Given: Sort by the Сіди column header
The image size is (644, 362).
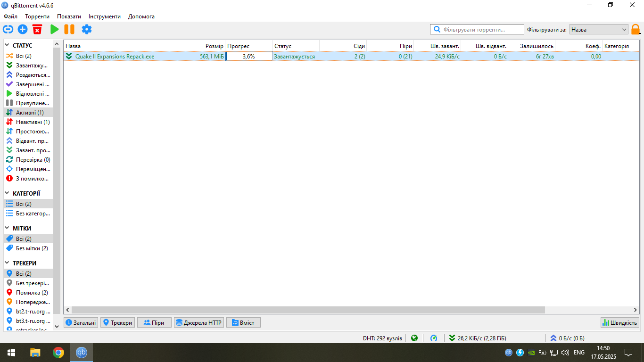Looking at the screenshot, I should (x=343, y=46).
